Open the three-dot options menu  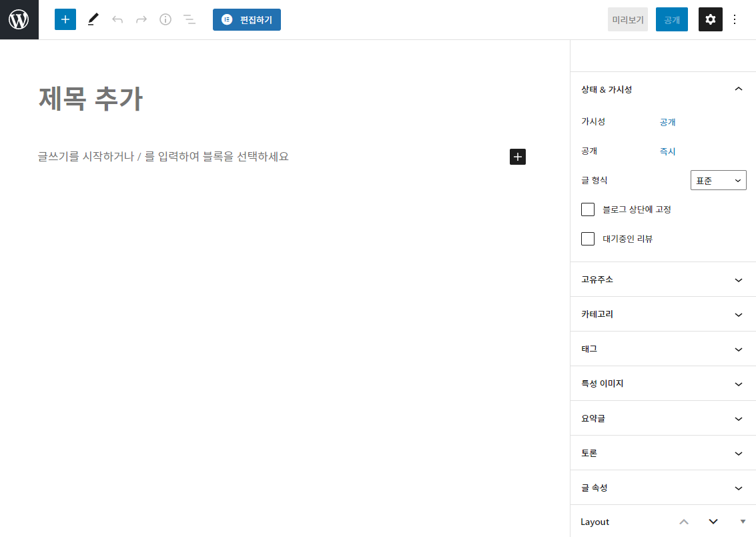click(x=735, y=19)
